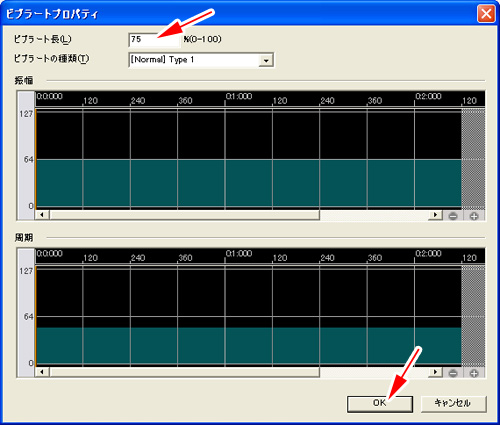
Task: Click 0:2:000 marker on period timeline ruler
Action: (428, 254)
